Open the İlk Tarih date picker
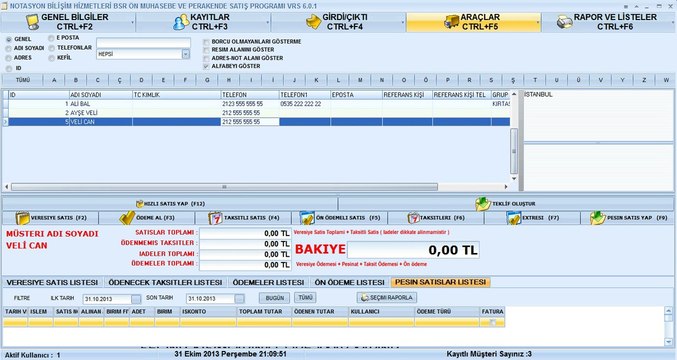Image resolution: width=677 pixels, height=360 pixels. pos(136,299)
